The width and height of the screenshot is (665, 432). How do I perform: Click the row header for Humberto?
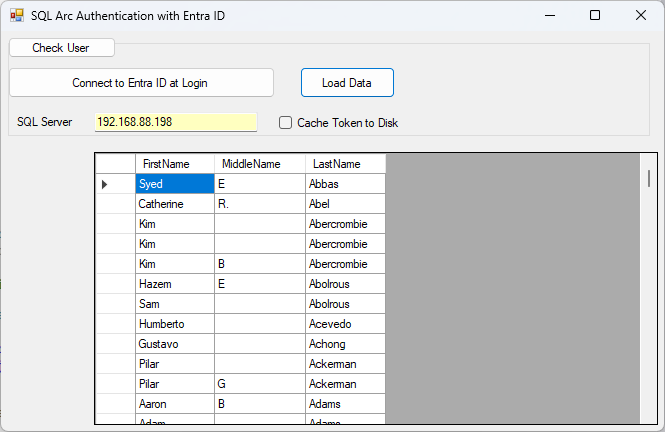click(115, 324)
